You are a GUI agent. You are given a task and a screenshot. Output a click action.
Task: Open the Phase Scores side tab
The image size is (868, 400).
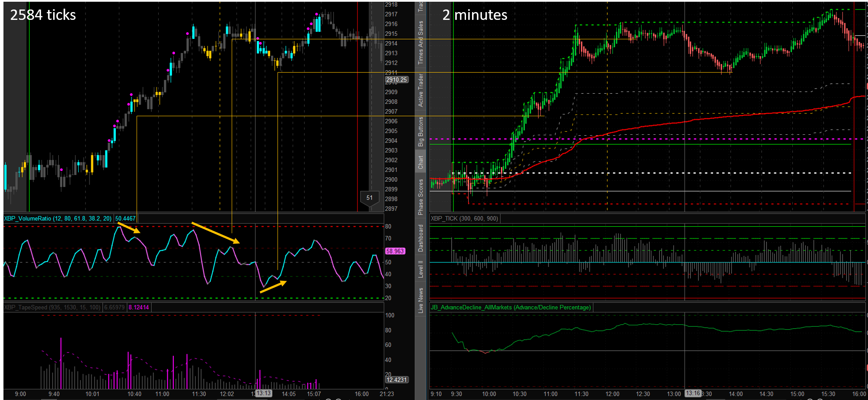(x=420, y=197)
